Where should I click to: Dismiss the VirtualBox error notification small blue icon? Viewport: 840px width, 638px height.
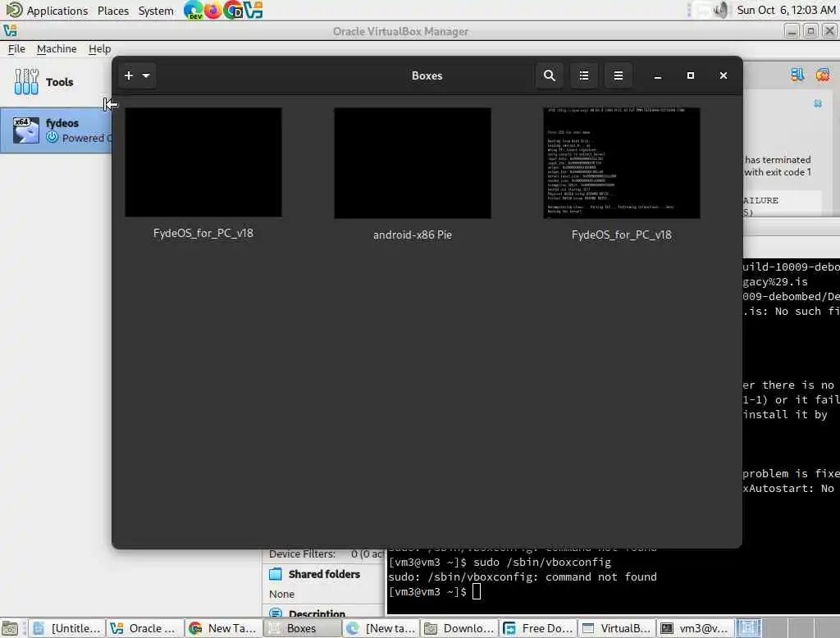click(818, 103)
